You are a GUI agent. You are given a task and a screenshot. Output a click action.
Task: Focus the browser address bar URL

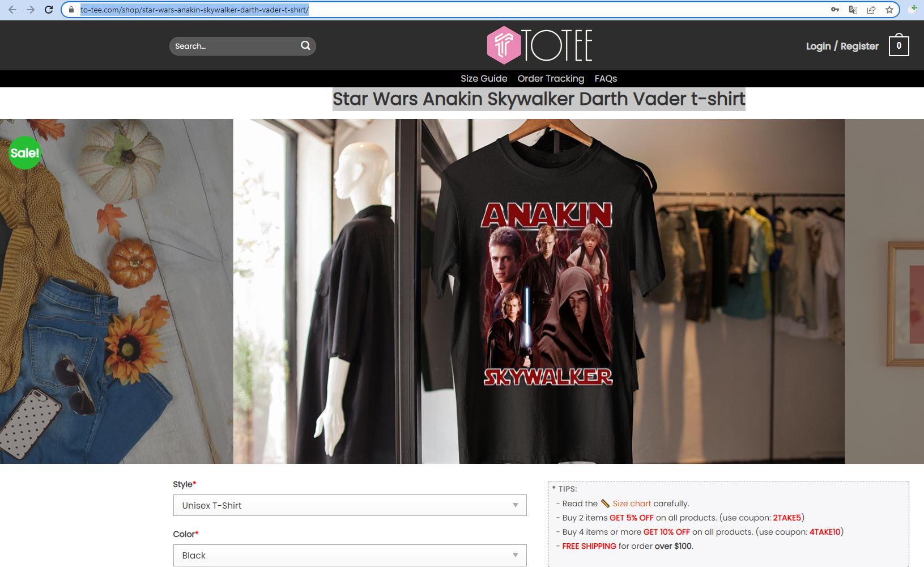coord(194,10)
